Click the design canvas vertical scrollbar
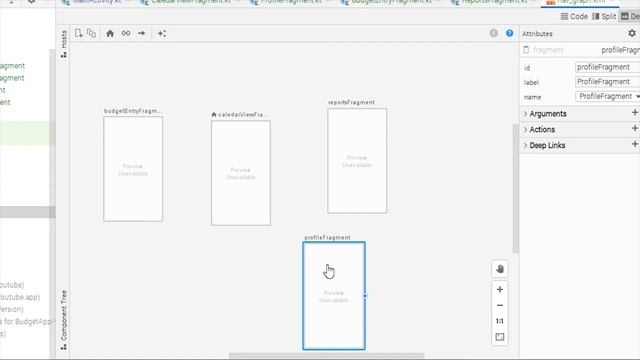 (516, 188)
